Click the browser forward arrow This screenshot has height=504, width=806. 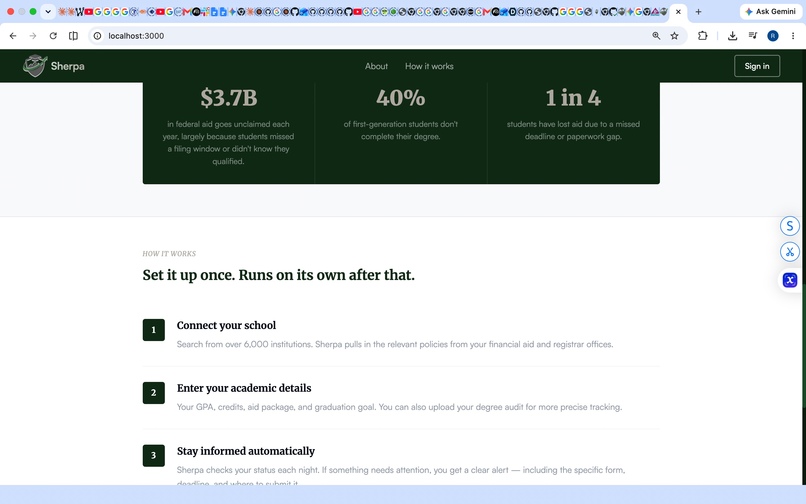33,35
